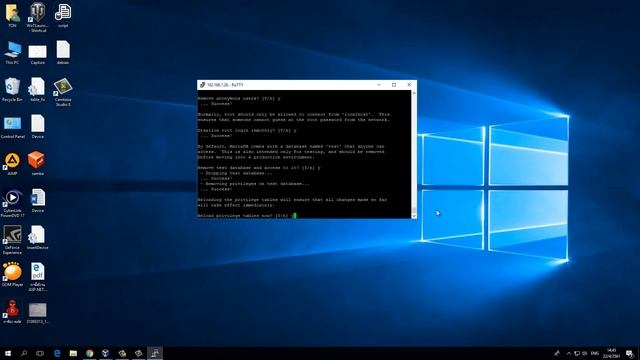Show hidden system tray icons chevron

569,353
